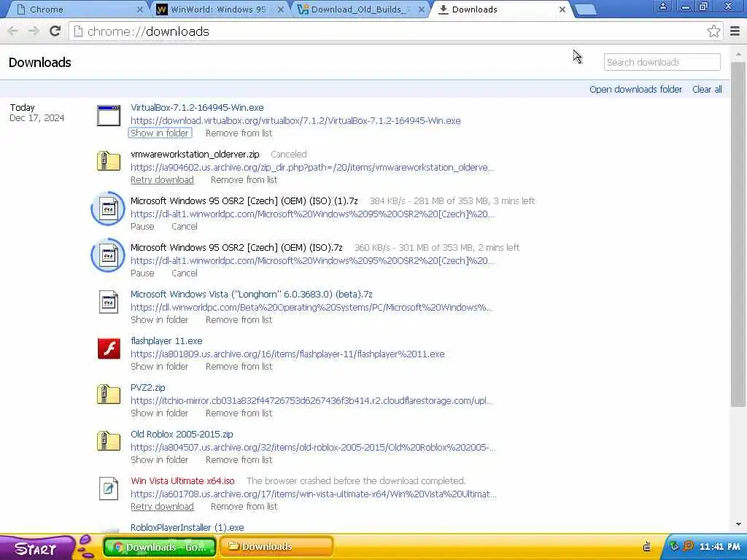This screenshot has width=747, height=560.
Task: Remove vmwareworkstation zip from list
Action: (244, 180)
